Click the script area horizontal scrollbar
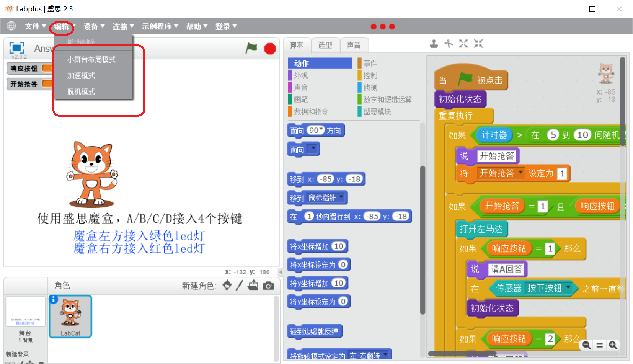 point(462,353)
